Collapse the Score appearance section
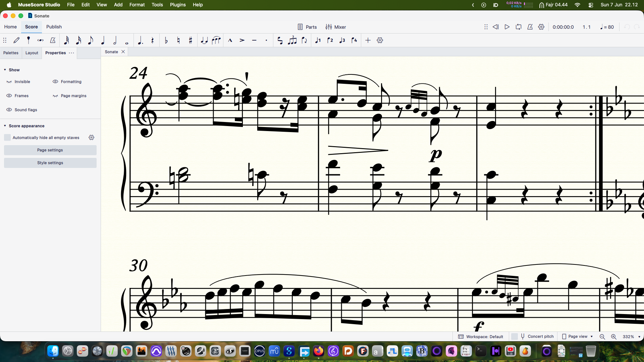The image size is (644, 362). click(x=5, y=126)
